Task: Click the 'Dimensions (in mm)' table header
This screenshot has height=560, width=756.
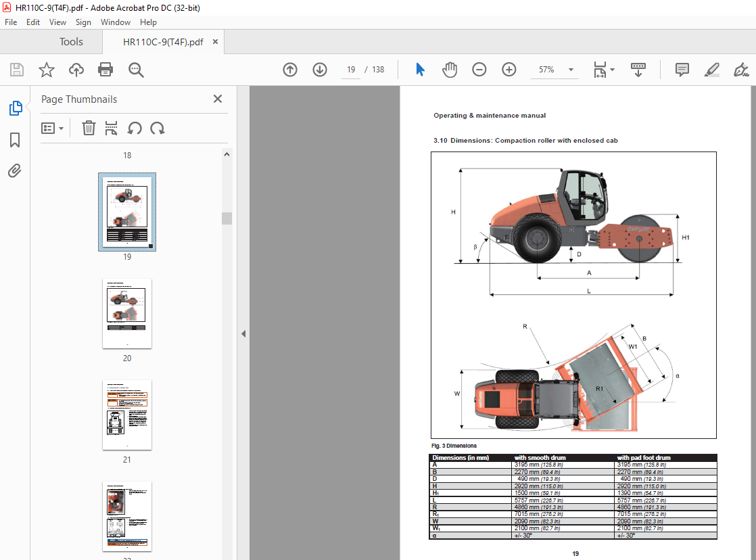Action: pos(460,458)
